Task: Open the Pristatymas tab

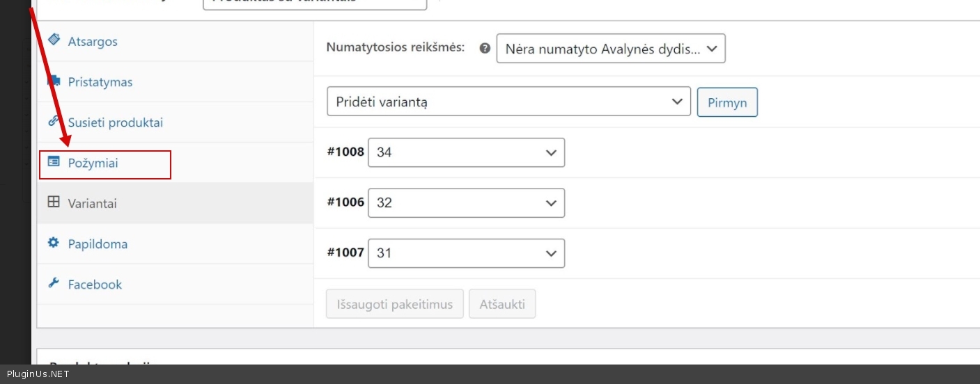Action: [x=100, y=82]
